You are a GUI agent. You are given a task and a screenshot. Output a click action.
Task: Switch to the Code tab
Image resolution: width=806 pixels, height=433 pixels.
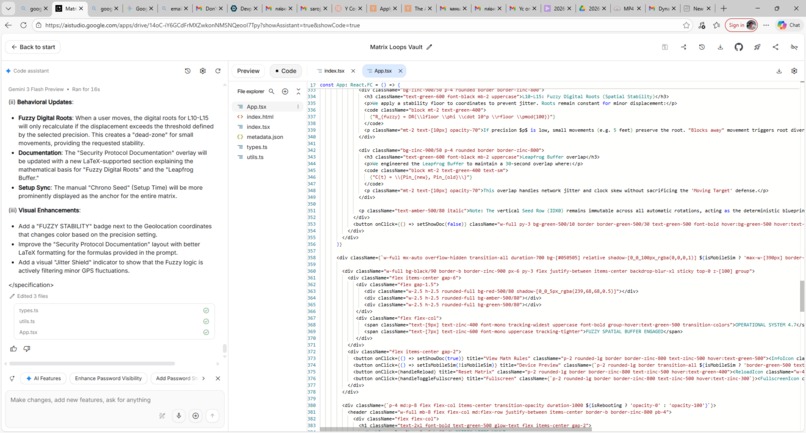286,71
